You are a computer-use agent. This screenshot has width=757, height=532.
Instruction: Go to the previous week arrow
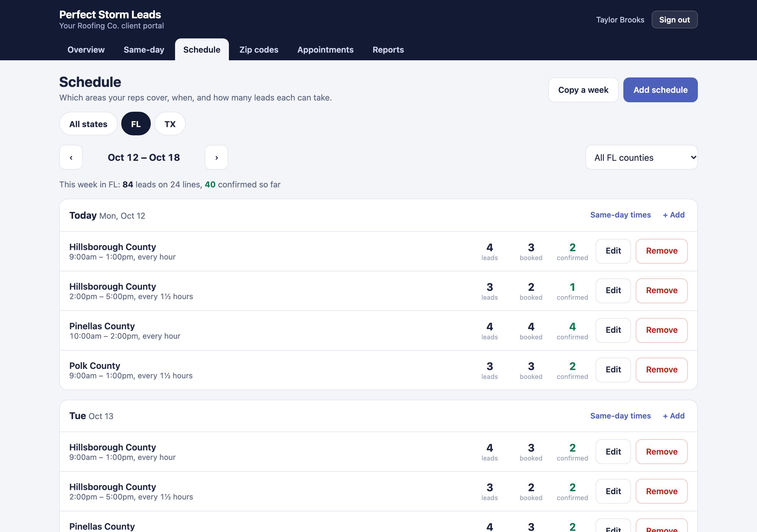[x=71, y=158]
